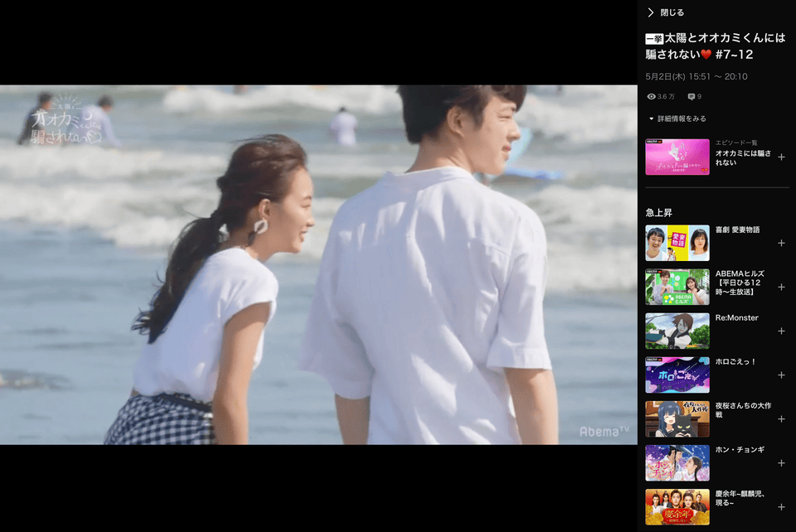Open オオカミには騙されない episode list thumbnail
The image size is (796, 532).
tap(677, 157)
